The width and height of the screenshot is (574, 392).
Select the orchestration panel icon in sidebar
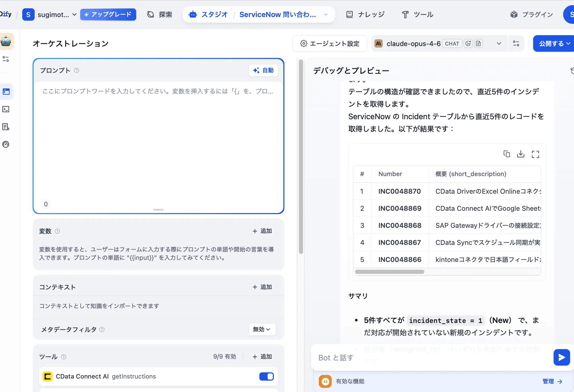6,92
